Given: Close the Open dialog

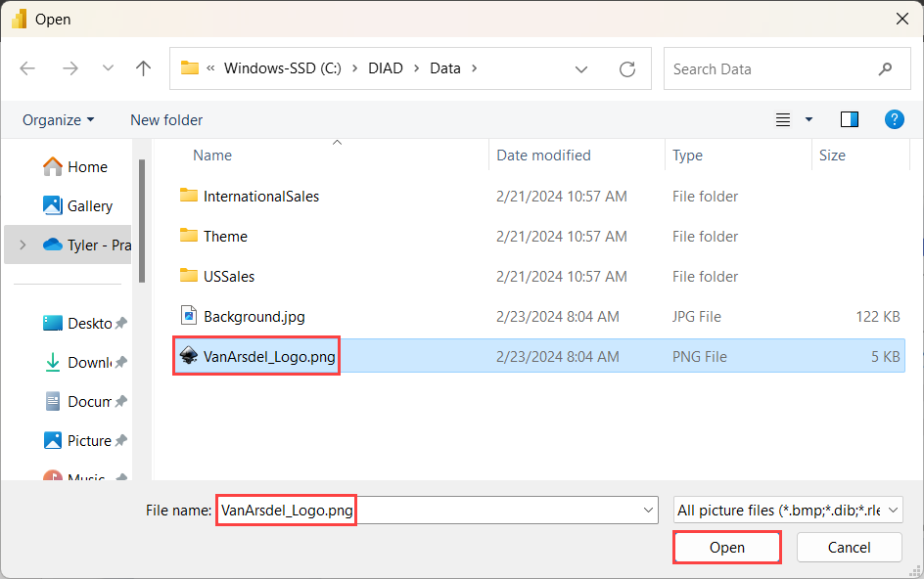Looking at the screenshot, I should click(x=902, y=19).
